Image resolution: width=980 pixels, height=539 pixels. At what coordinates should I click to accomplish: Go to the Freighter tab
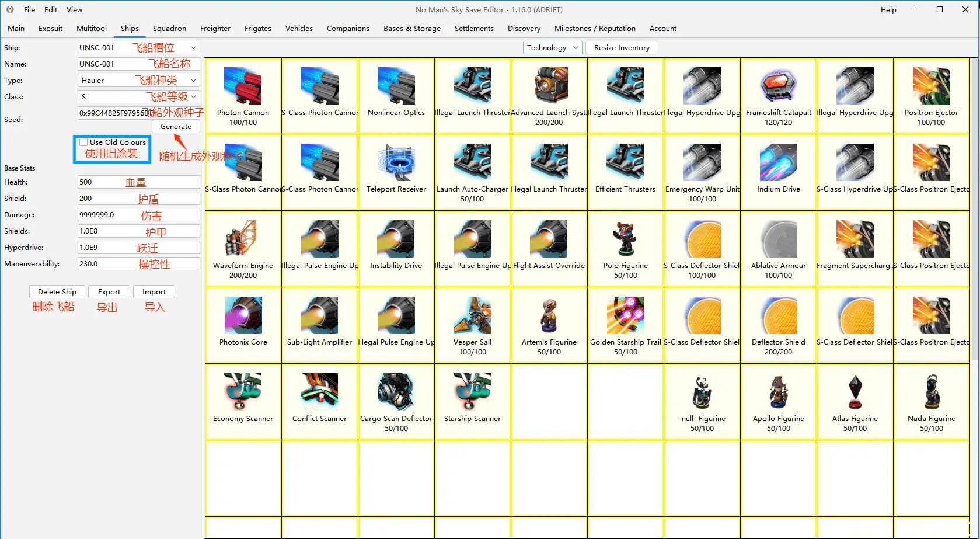(x=215, y=29)
